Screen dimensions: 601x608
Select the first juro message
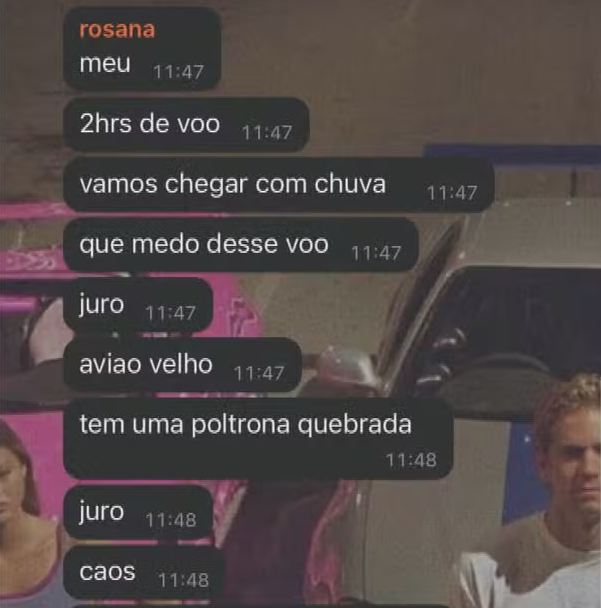click(138, 305)
